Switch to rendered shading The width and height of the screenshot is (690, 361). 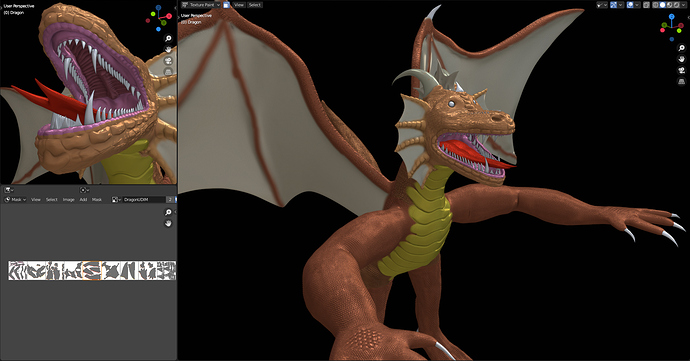pos(676,5)
